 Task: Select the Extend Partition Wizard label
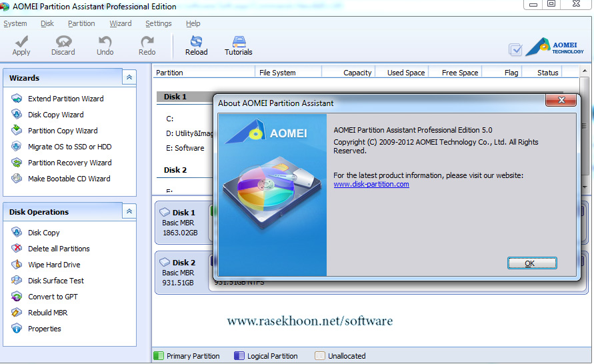[x=65, y=99]
